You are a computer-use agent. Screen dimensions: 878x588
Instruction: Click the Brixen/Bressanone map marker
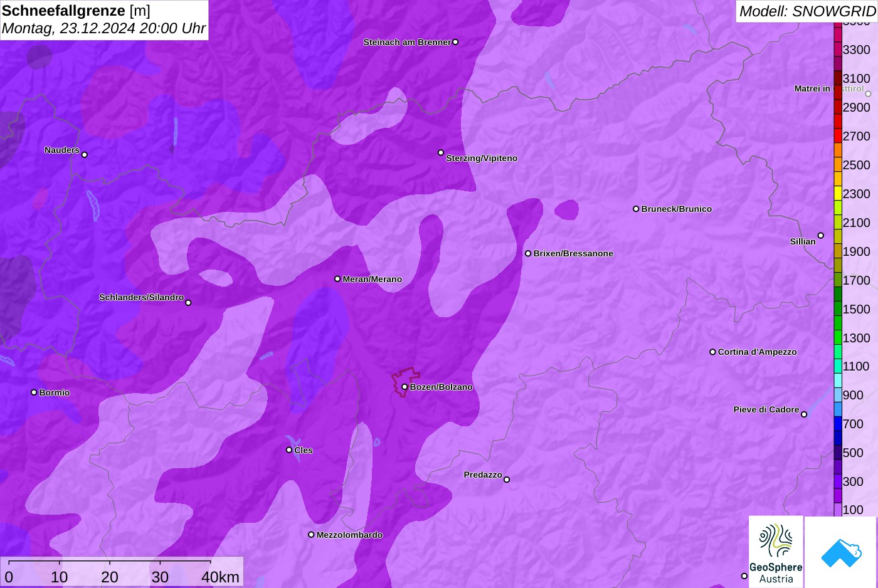coord(528,253)
